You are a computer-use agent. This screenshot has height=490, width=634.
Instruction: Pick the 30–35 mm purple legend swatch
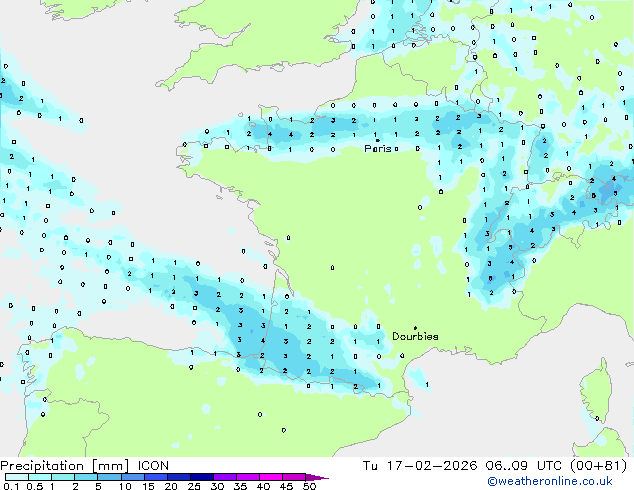224,477
